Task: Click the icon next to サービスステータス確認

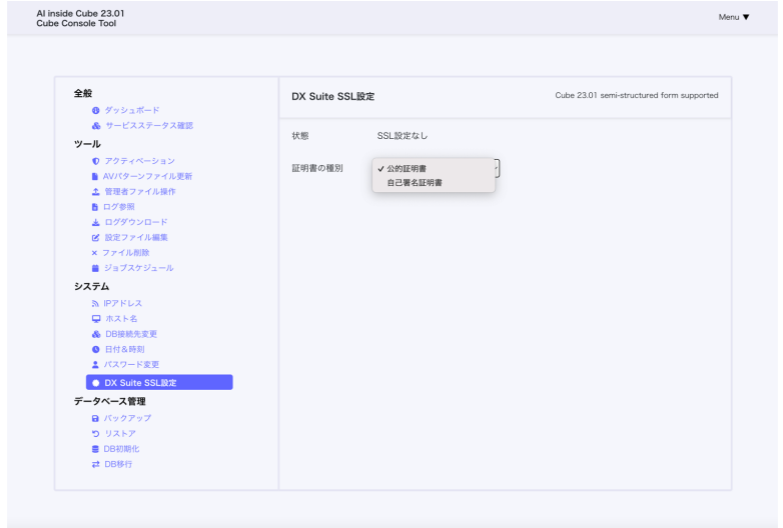Action: point(95,126)
